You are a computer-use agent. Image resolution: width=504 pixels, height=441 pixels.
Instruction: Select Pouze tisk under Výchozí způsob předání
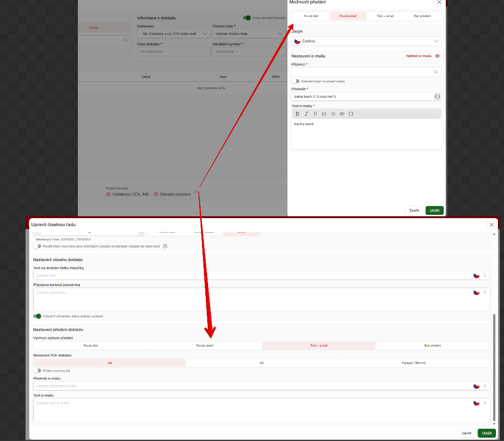pyautogui.click(x=91, y=346)
